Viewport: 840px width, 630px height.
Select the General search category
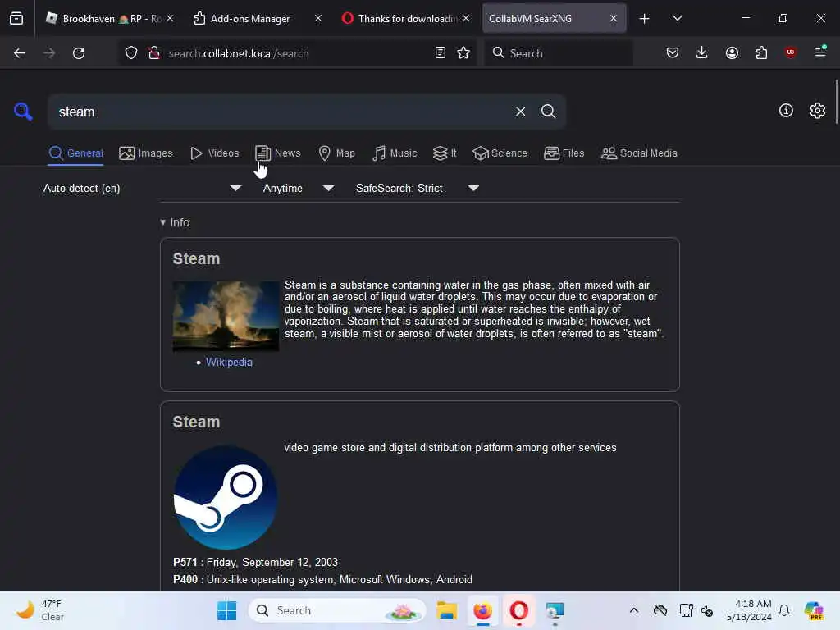point(75,153)
